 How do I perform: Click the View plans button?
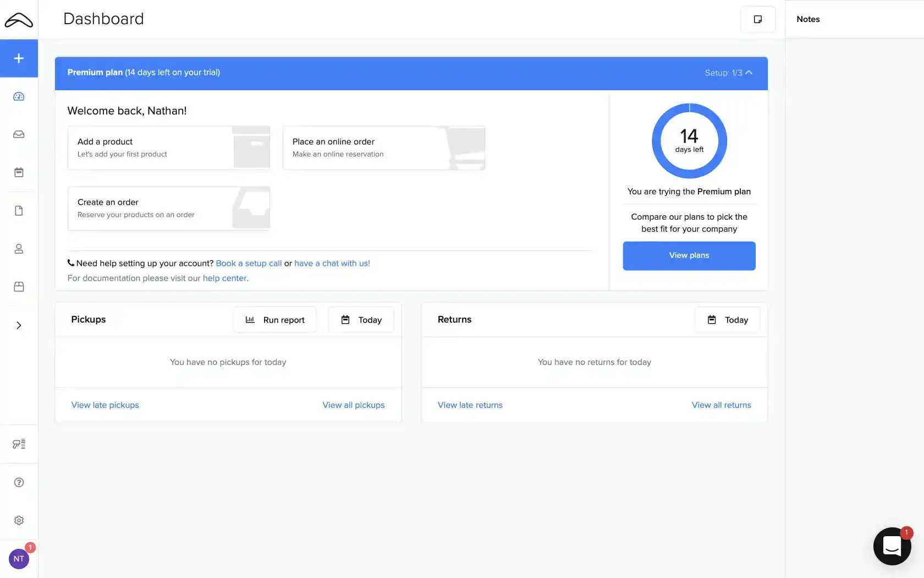(x=689, y=255)
